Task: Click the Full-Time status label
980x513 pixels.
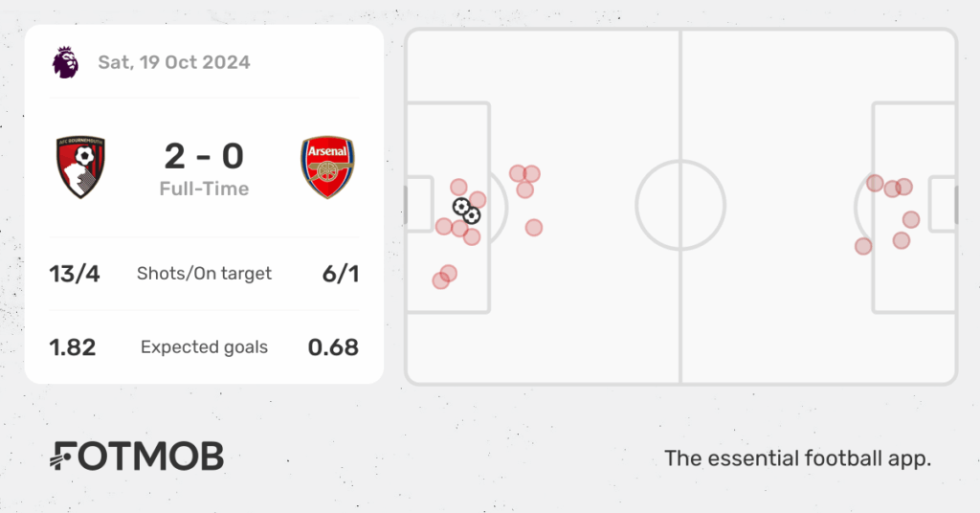Action: [205, 189]
